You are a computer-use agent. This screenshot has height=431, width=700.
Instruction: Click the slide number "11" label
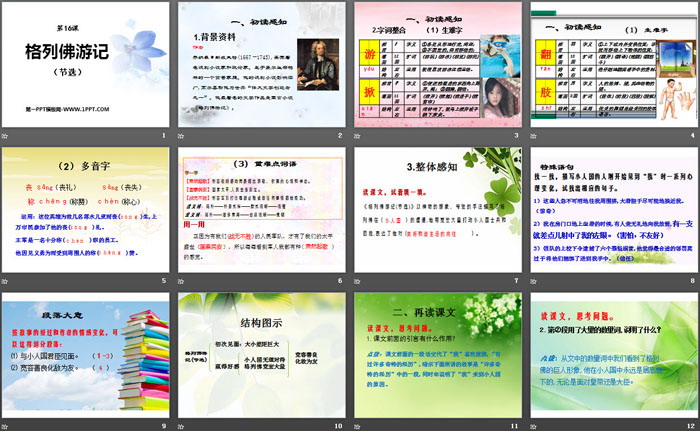(x=515, y=426)
